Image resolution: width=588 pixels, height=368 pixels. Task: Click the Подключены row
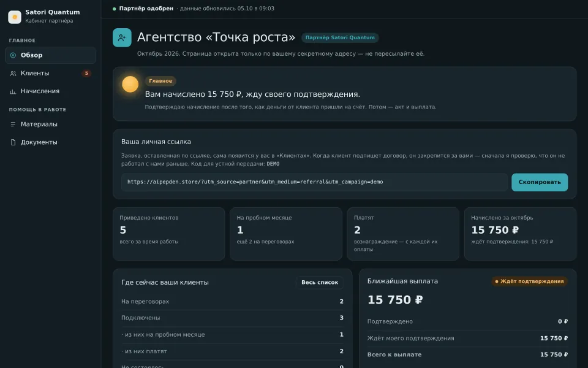point(232,318)
